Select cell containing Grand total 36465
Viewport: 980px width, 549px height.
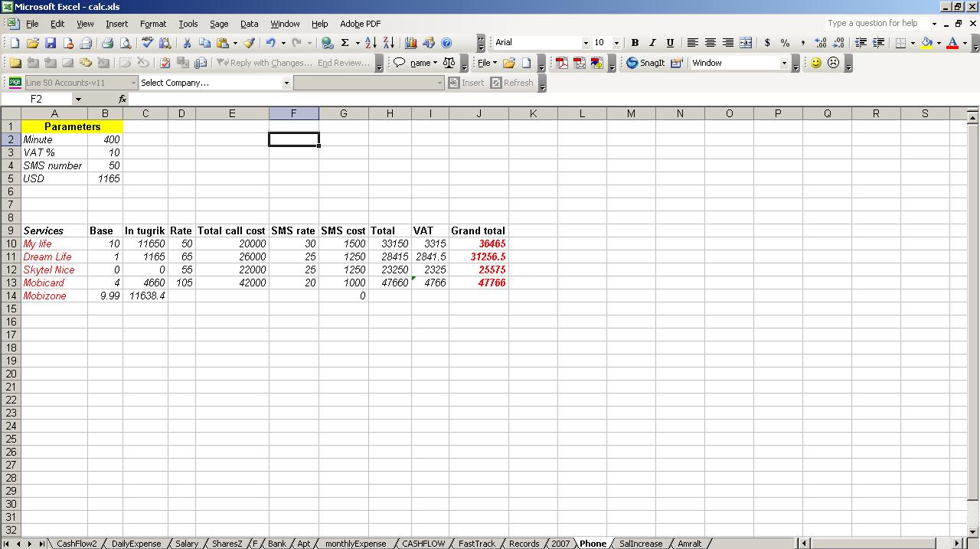(x=479, y=243)
